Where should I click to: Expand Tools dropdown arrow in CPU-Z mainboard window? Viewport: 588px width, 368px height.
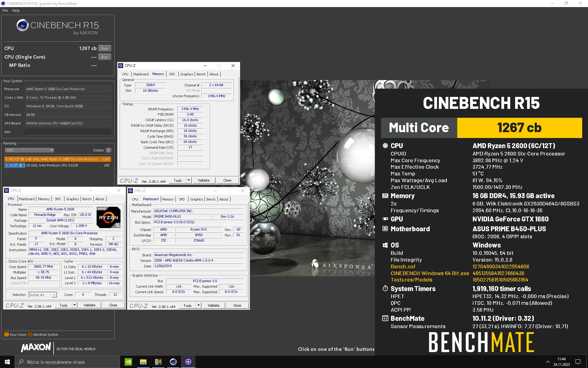(199, 305)
